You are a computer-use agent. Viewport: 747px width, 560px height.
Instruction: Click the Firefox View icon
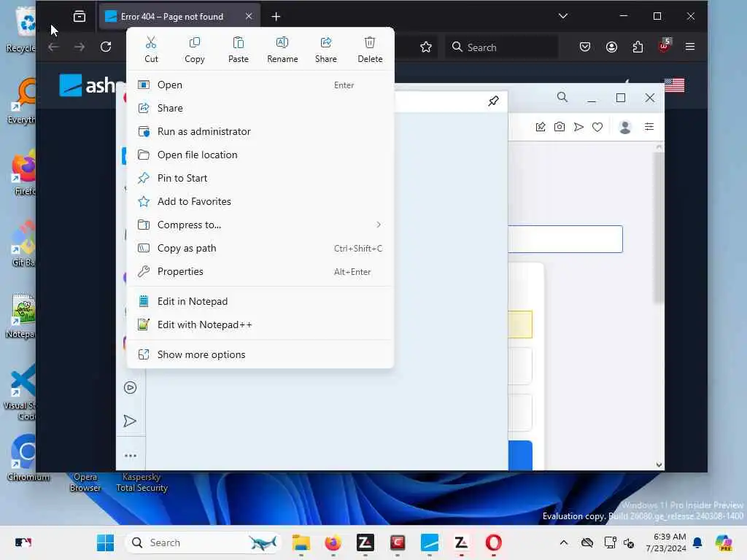tap(80, 17)
